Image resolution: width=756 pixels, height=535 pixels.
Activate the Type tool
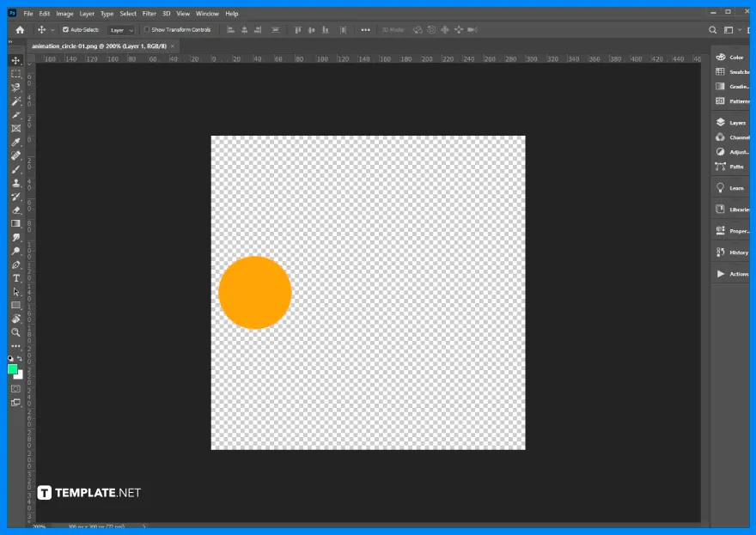(x=15, y=277)
